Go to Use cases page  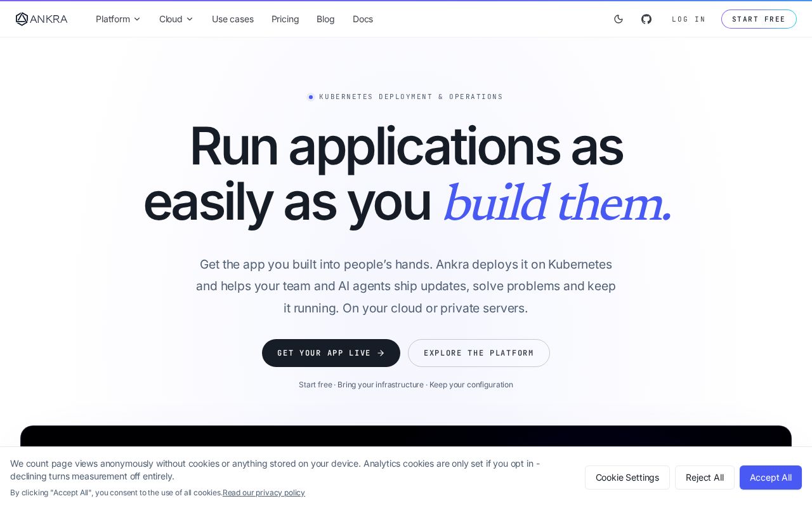coord(233,19)
